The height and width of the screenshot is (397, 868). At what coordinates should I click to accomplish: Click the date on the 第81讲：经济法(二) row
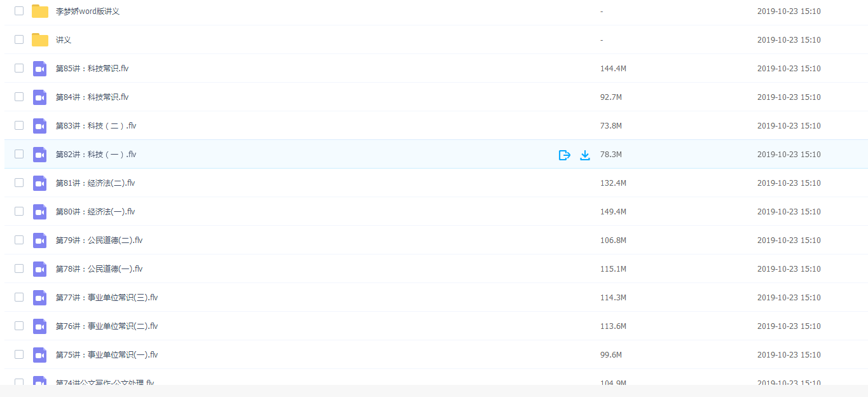pos(789,183)
